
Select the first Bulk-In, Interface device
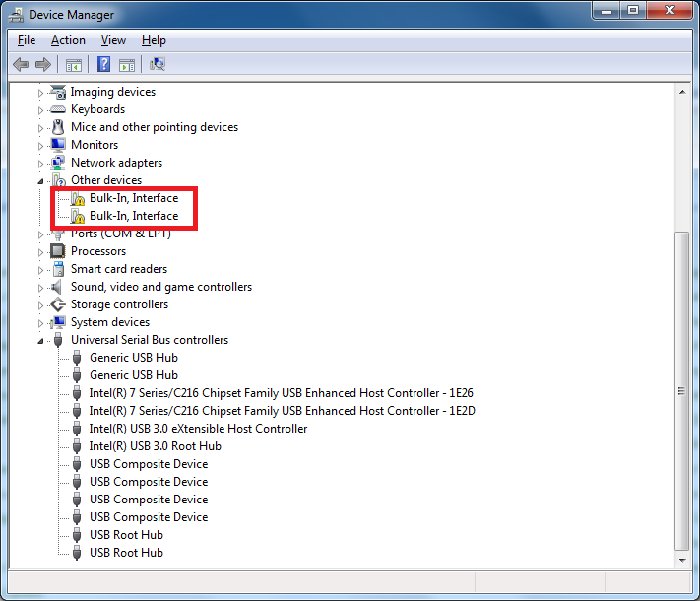[134, 198]
